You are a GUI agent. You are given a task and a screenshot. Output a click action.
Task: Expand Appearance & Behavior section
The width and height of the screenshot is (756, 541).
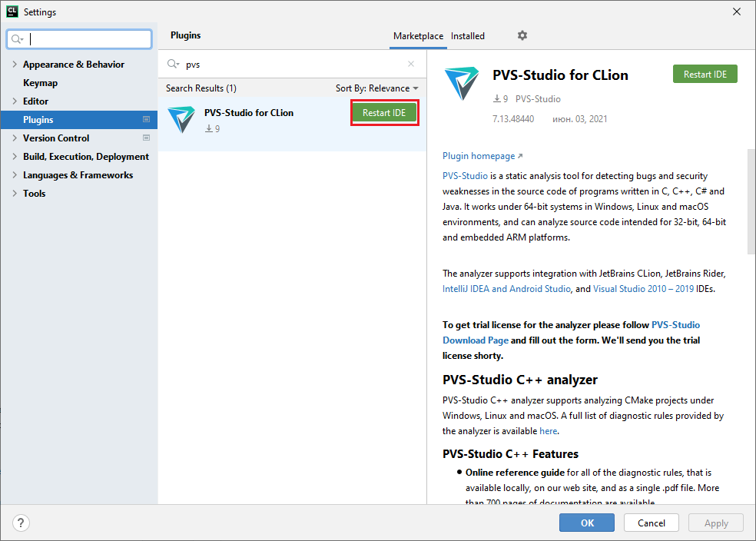tap(15, 64)
